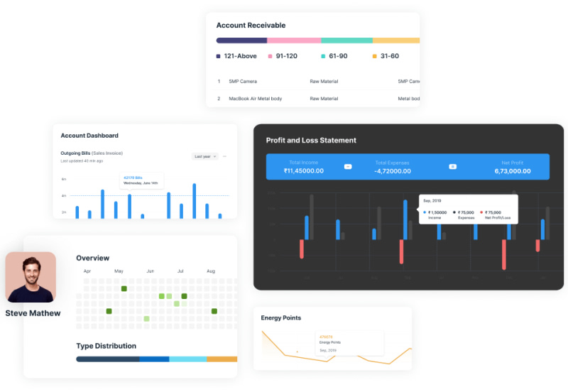Click the equals icon before Net Profit
568x392 pixels.
(x=452, y=167)
